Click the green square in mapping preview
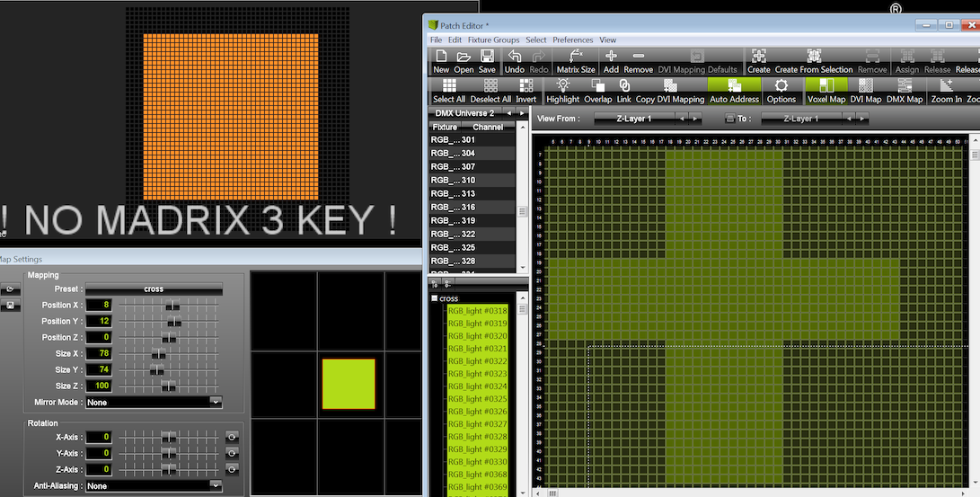The image size is (980, 497). click(x=349, y=384)
